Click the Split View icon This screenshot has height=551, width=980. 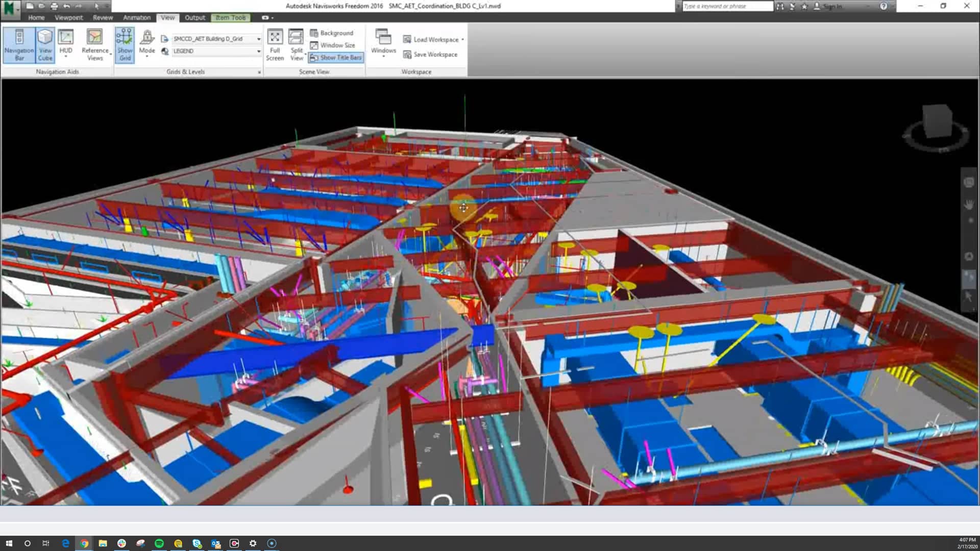point(296,46)
